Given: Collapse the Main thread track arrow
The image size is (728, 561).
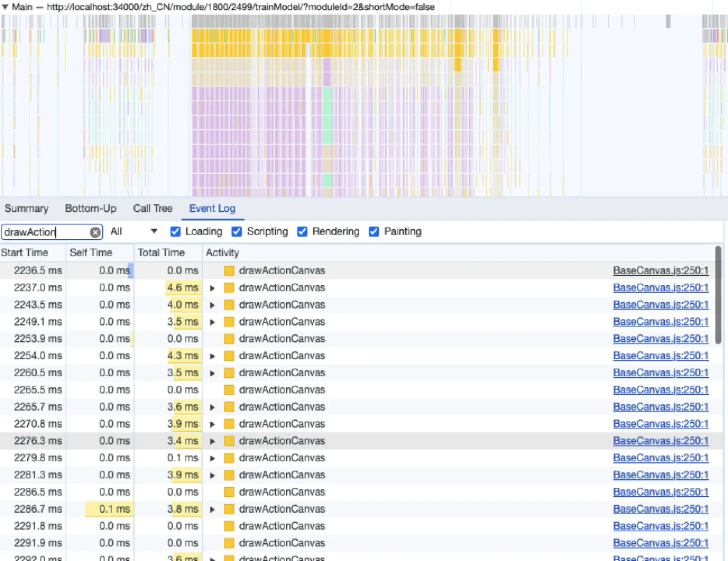Looking at the screenshot, I should coord(5,7).
